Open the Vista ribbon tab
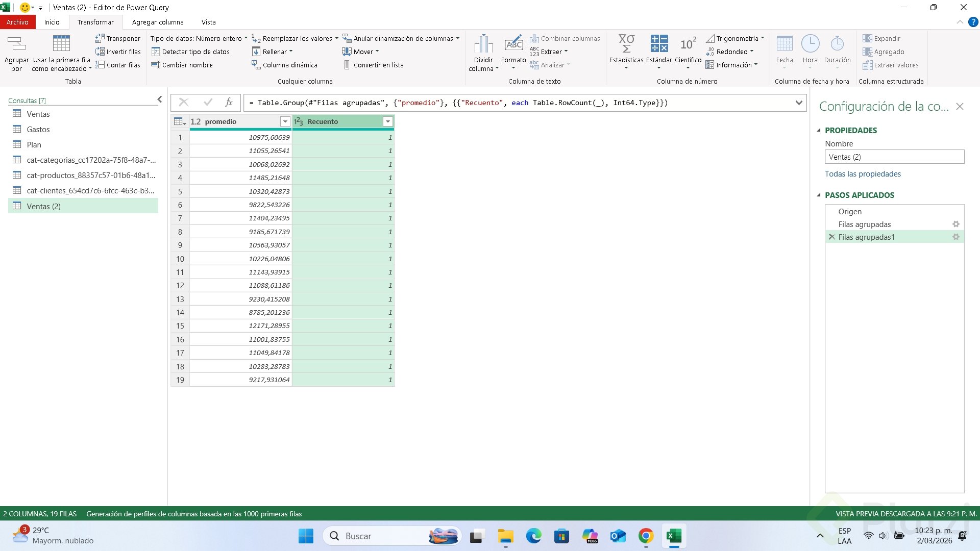The width and height of the screenshot is (980, 551). coord(208,22)
